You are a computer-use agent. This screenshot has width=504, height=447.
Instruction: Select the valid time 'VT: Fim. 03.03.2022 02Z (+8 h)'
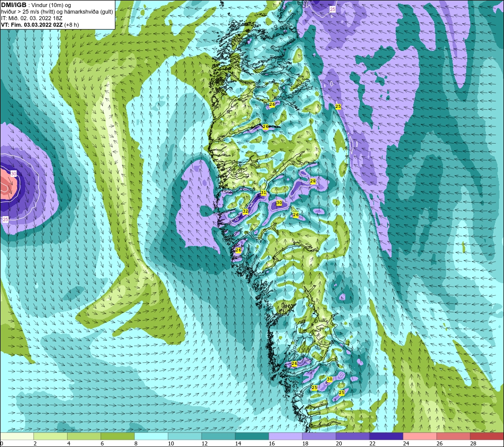click(x=40, y=25)
